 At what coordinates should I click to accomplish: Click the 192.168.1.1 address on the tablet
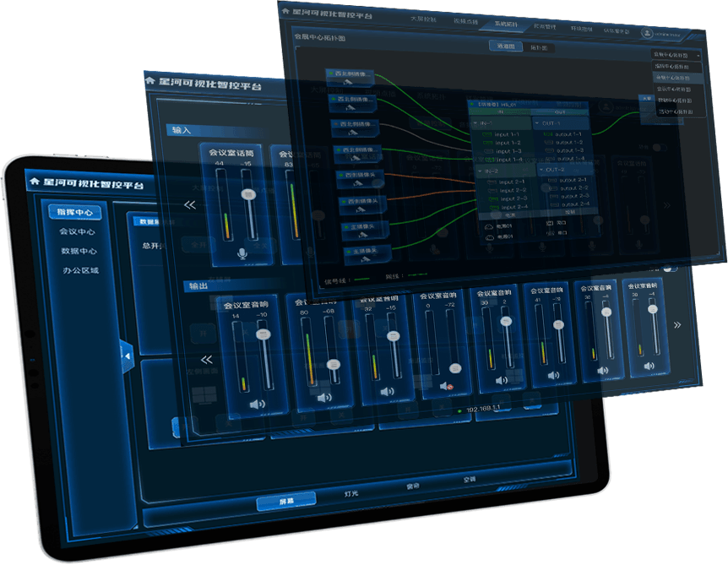tap(483, 409)
